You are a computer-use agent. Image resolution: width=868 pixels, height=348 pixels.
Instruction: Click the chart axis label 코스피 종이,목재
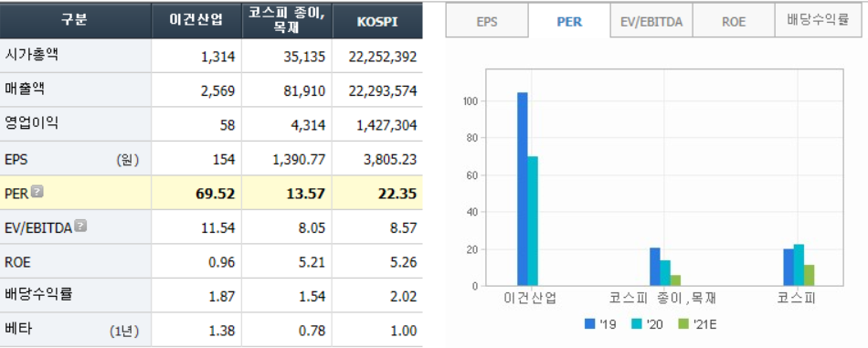coord(662,299)
